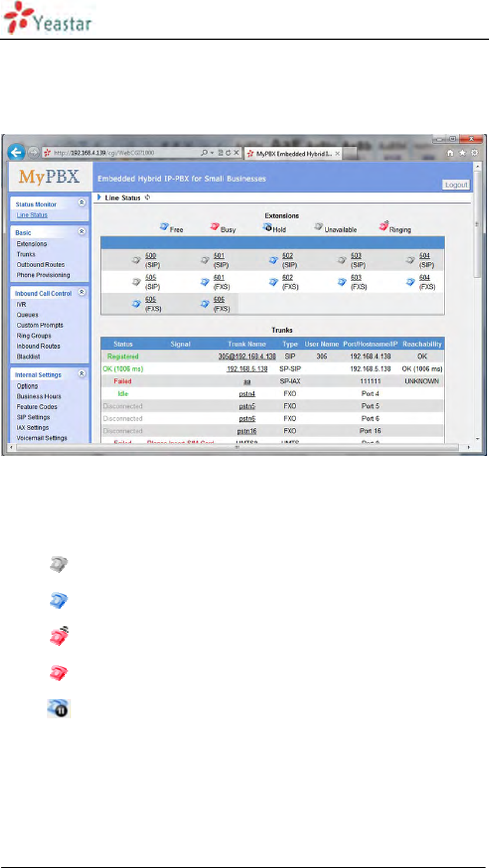Open the pstn16 trunk link

(x=247, y=431)
